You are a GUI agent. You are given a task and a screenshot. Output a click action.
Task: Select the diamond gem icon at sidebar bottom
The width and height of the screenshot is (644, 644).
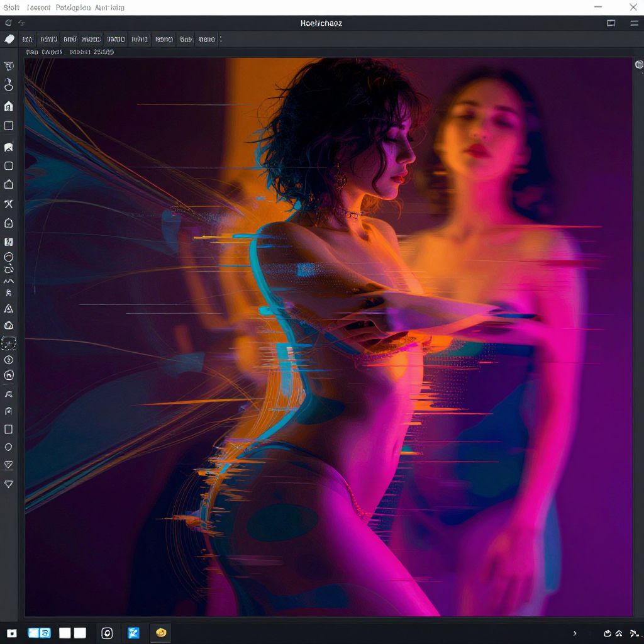click(x=9, y=484)
